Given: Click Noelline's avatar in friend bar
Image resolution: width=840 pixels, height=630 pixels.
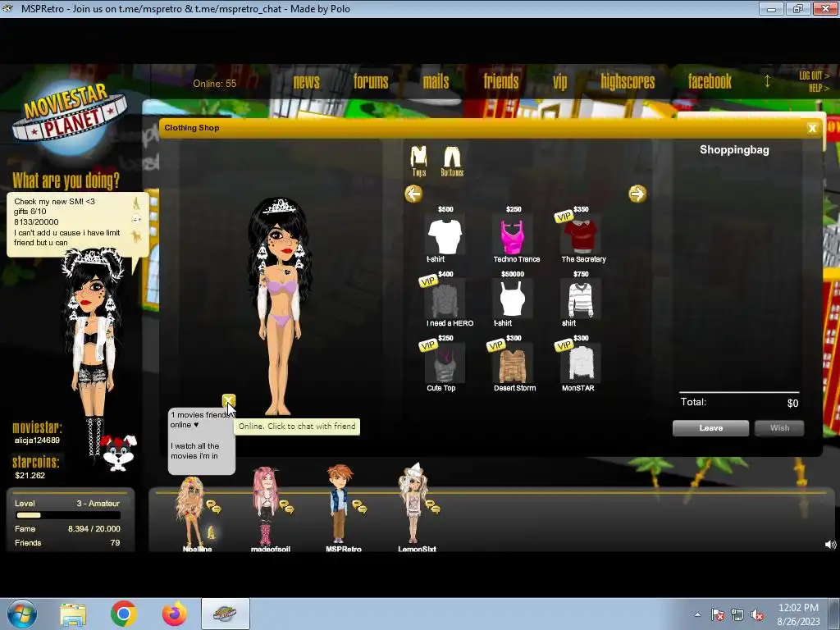Looking at the screenshot, I should (x=190, y=510).
